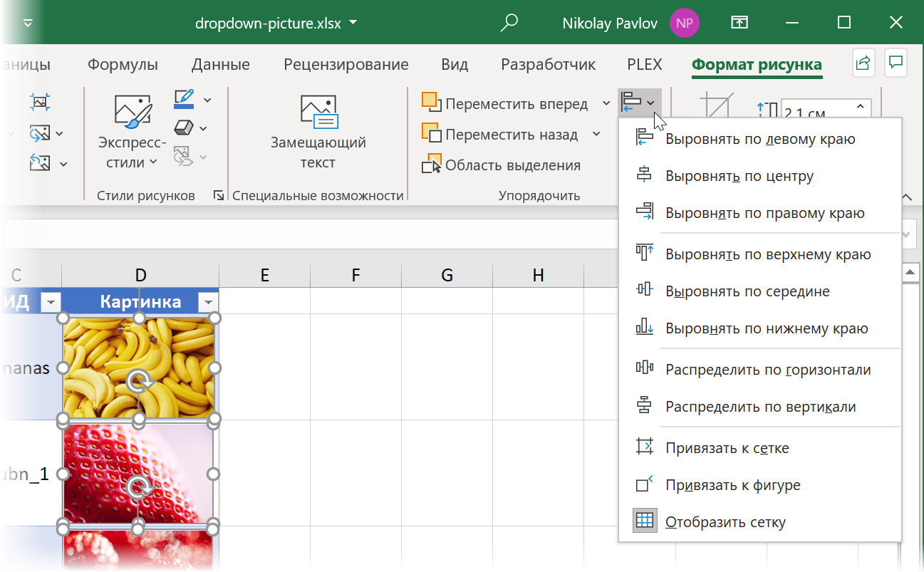Click the Share icon next to the ribbon tabs
Image resolution: width=924 pixels, height=572 pixels.
point(863,63)
